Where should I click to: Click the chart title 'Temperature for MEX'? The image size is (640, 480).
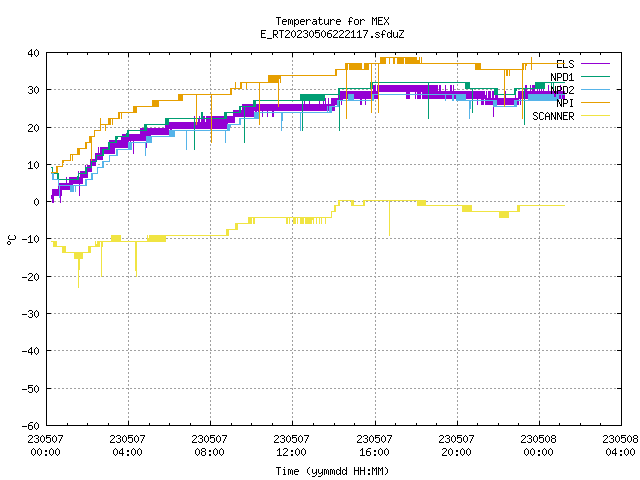click(332, 21)
